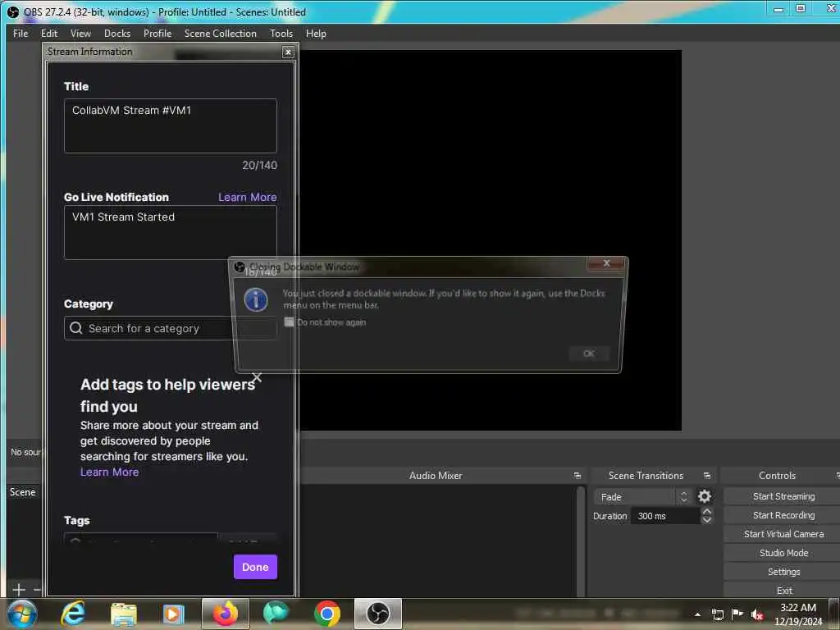Open the green chat-bubble app in taskbar
The height and width of the screenshot is (630, 840).
[276, 614]
